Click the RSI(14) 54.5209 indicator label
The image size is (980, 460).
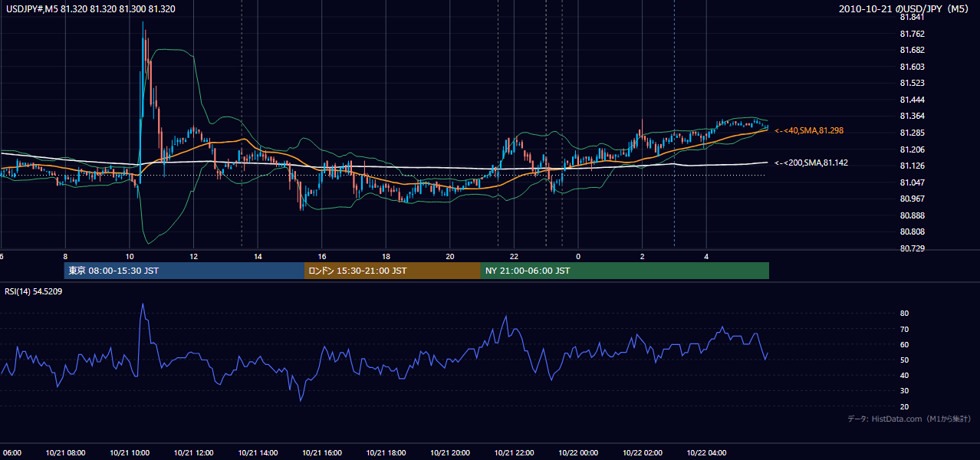(x=34, y=291)
